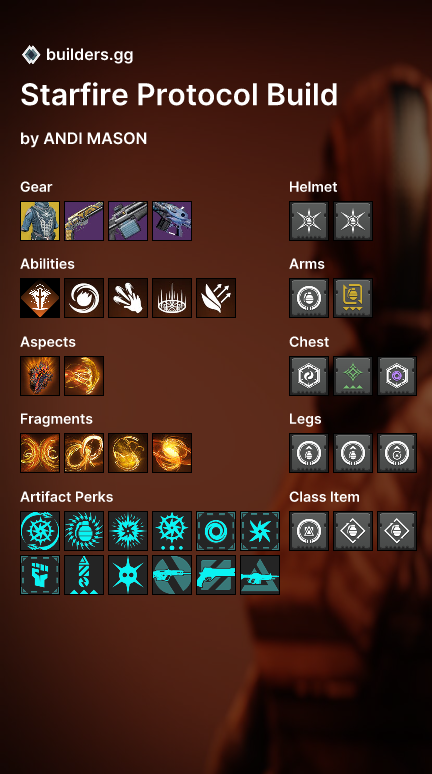Viewport: 432px width, 774px height.
Task: Click author name ANDI MASON
Action: pos(95,139)
